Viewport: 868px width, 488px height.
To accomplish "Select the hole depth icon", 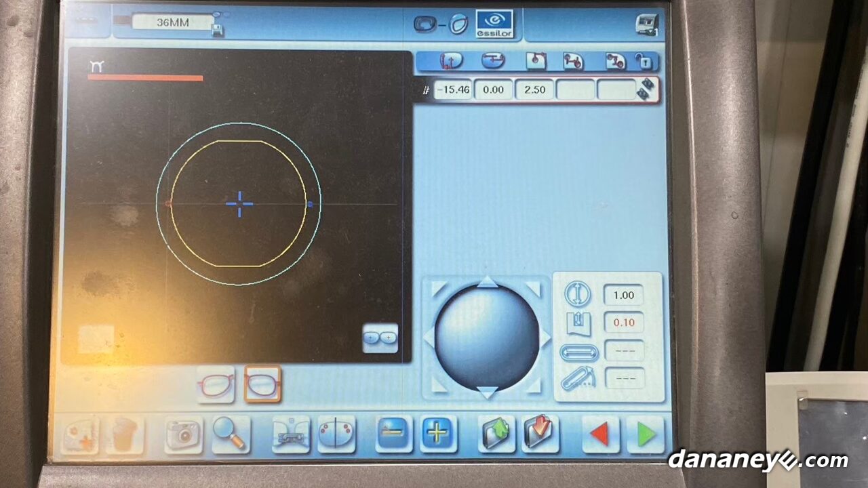I will click(578, 323).
